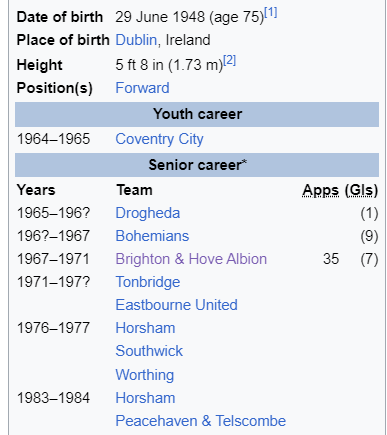The width and height of the screenshot is (387, 435).
Task: Click the Senior career section header
Action: point(197,165)
